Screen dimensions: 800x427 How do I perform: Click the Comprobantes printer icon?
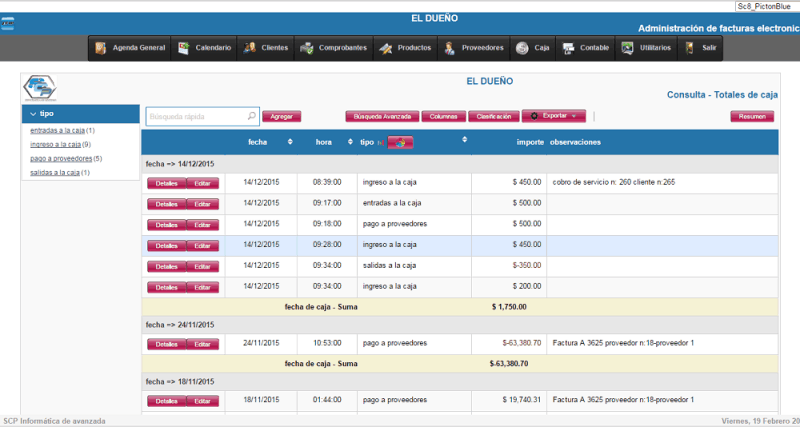coord(307,48)
